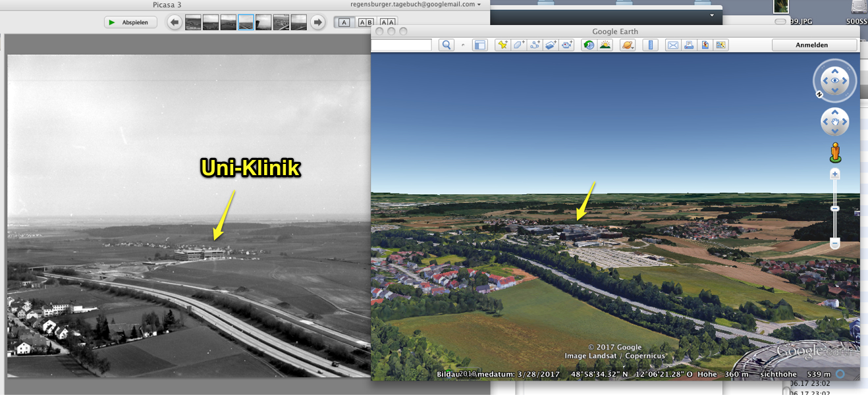868x395 pixels.
Task: Click the Street View pegman icon
Action: tap(835, 152)
